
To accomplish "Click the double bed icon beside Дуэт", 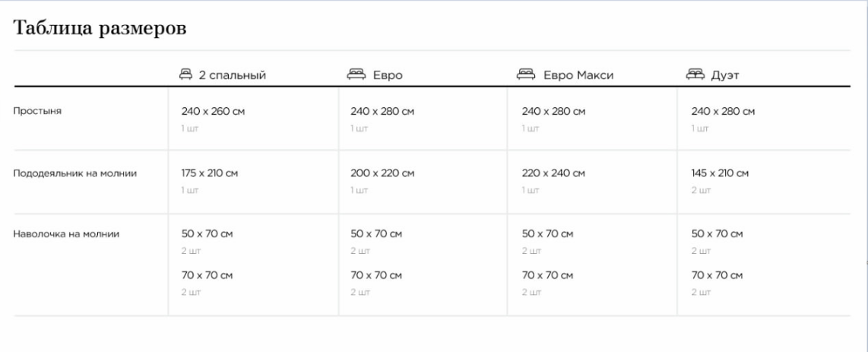I will pos(695,75).
